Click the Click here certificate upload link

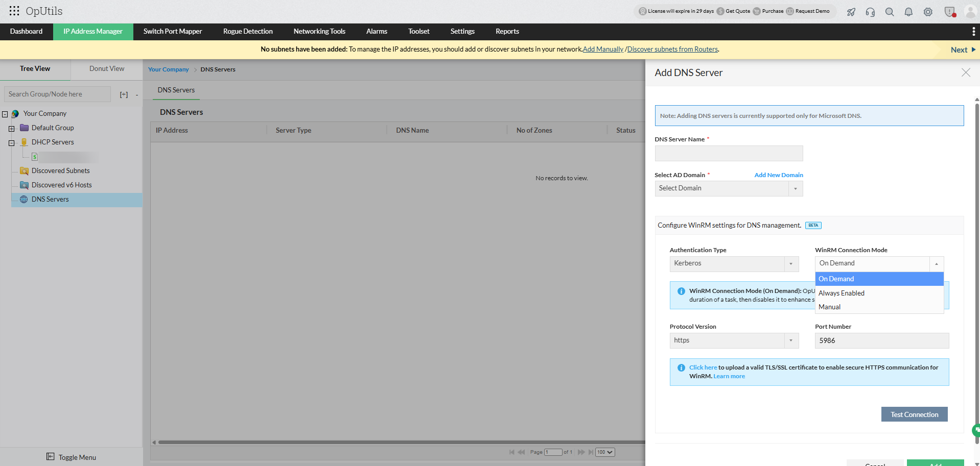pos(703,368)
